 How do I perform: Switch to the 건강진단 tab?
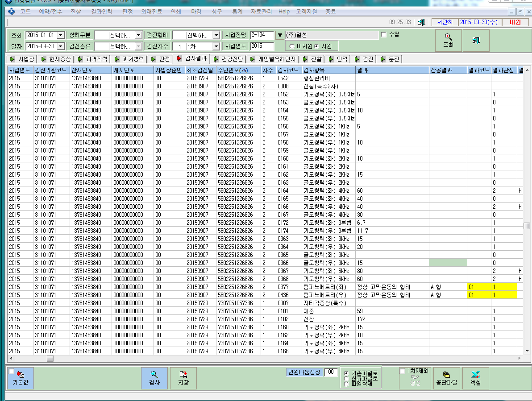click(x=229, y=59)
